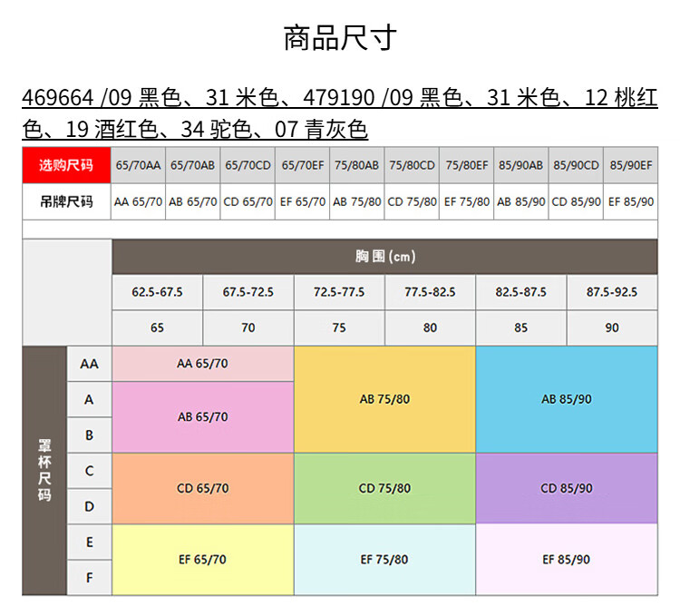Click the cup size AA row label
Screen dimensions: 680x616
pyautogui.click(x=89, y=364)
